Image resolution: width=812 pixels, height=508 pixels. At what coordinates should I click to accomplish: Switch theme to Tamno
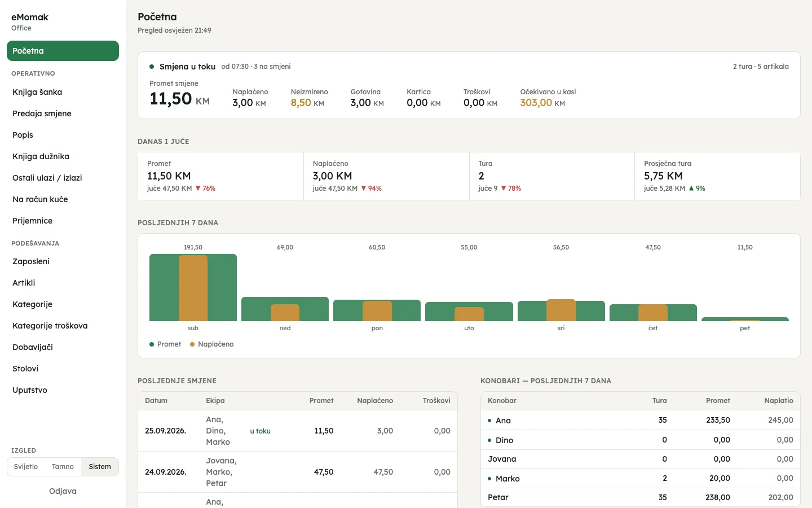63,467
